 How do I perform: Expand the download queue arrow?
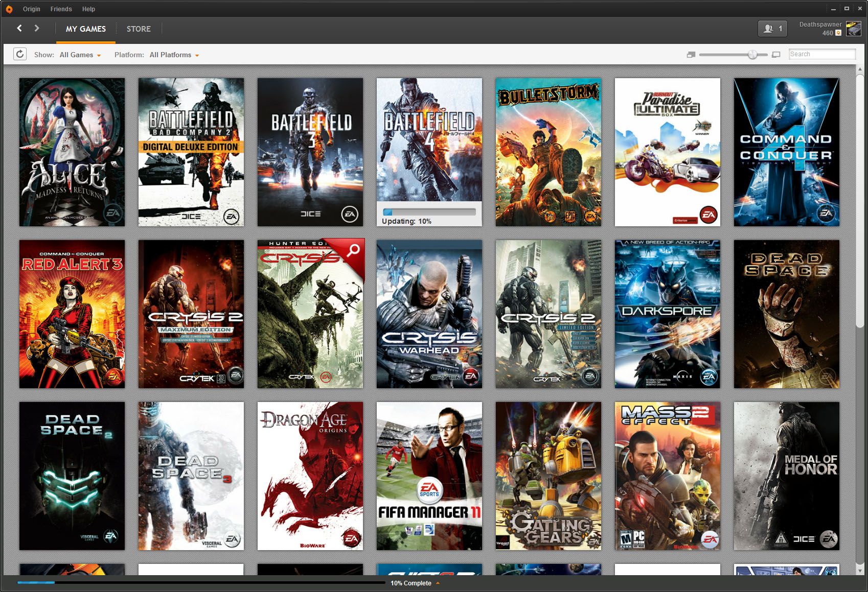[x=438, y=583]
